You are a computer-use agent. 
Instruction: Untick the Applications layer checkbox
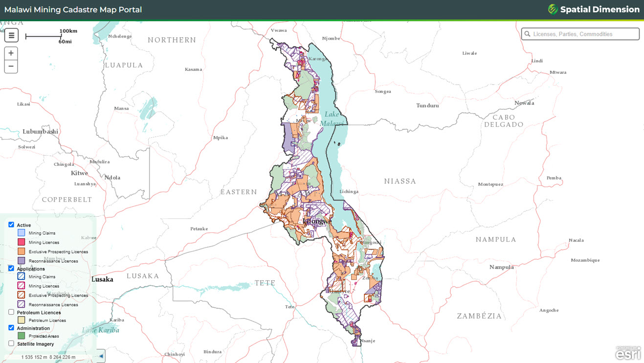point(11,268)
